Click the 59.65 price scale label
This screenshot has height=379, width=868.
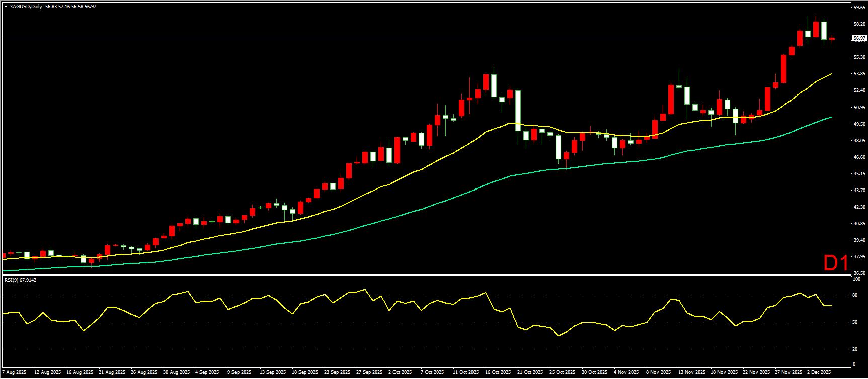[x=859, y=7]
